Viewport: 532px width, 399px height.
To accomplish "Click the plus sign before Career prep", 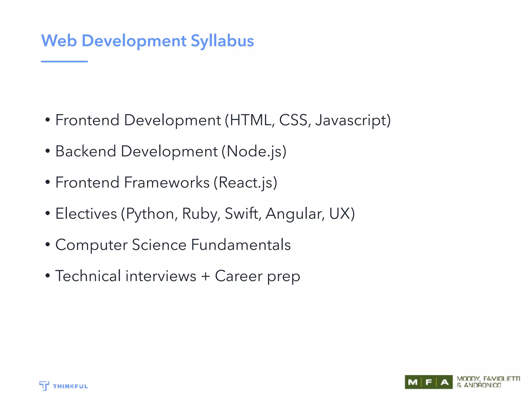I will pos(205,276).
